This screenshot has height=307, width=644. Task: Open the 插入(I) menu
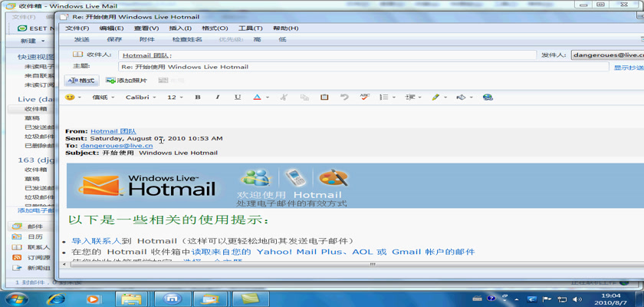click(x=180, y=28)
